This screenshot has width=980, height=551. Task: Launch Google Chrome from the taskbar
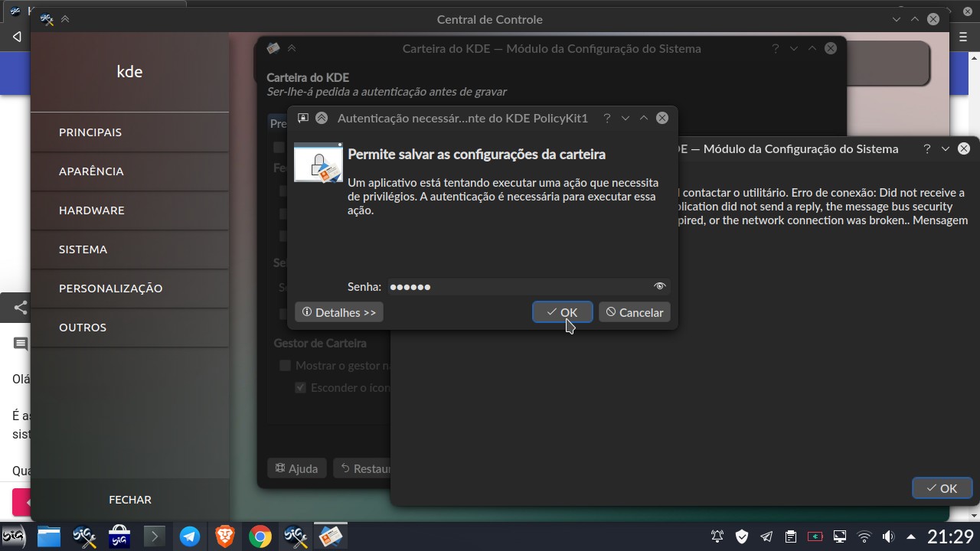(x=260, y=536)
